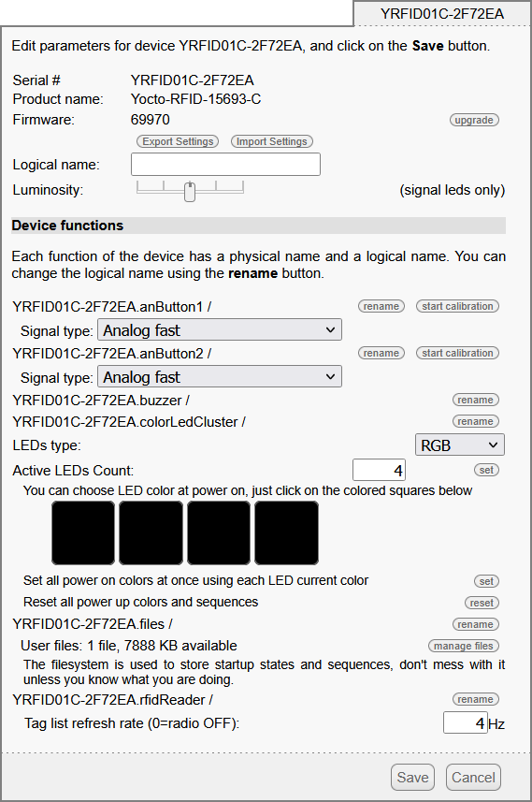Click the Logical name input field

[225, 164]
